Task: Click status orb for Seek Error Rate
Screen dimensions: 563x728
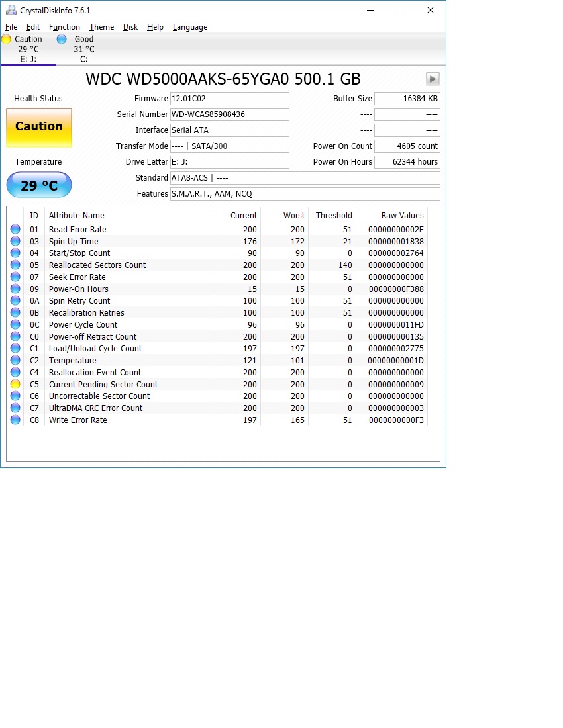Action: tap(15, 277)
